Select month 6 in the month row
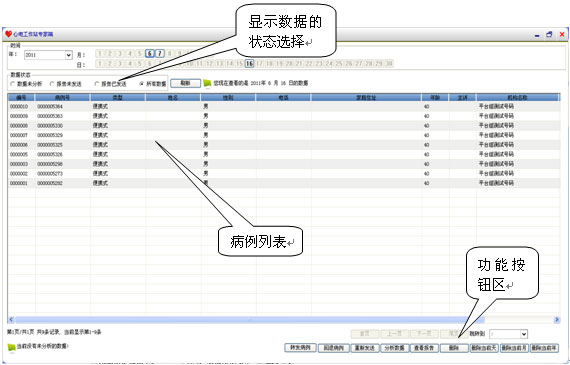Image resolution: width=570 pixels, height=365 pixels. (149, 53)
